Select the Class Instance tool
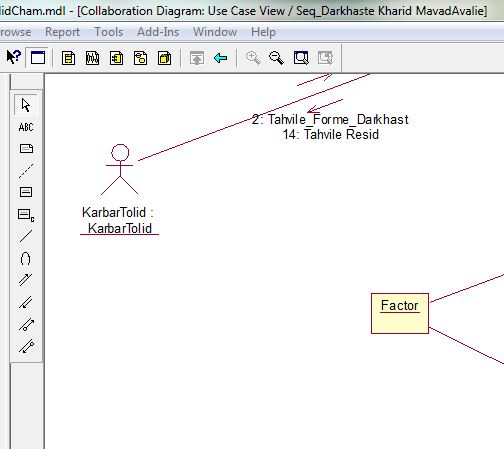The width and height of the screenshot is (504, 449). (26, 215)
